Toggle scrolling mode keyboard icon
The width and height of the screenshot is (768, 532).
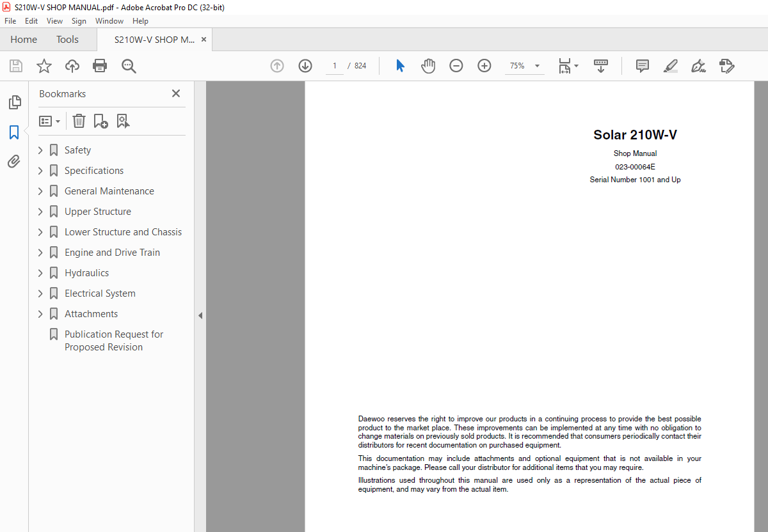click(601, 66)
